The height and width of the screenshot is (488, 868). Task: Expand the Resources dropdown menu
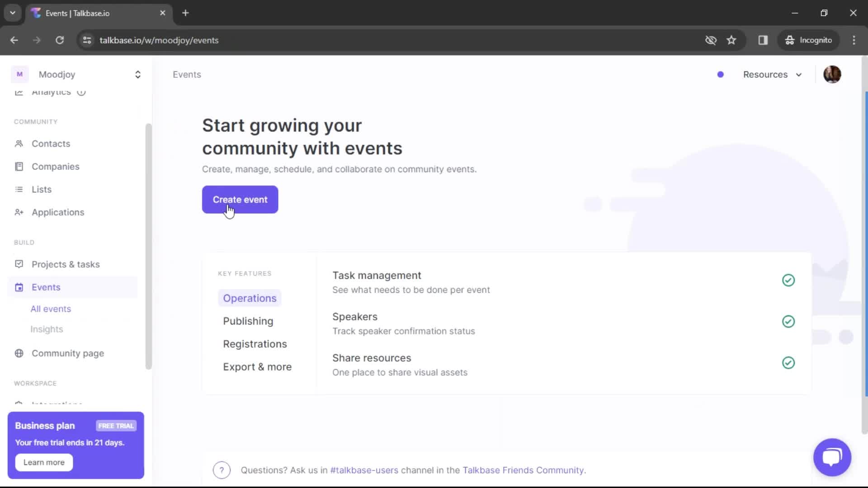click(x=771, y=74)
